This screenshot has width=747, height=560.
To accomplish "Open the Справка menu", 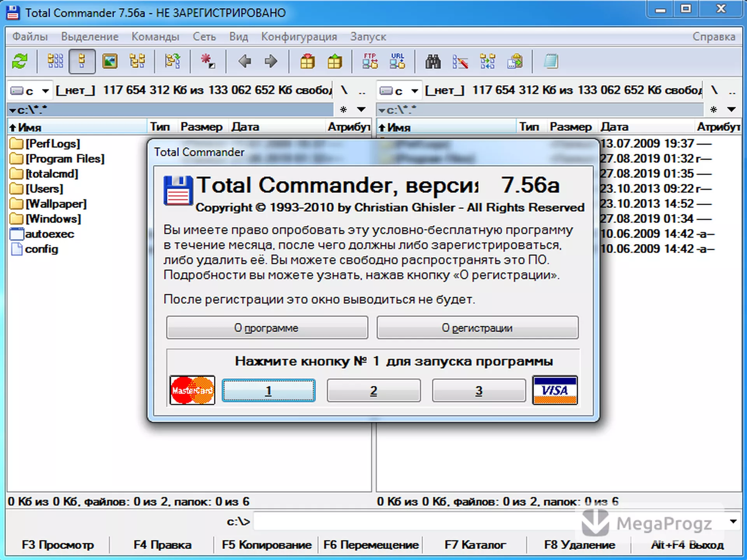I will tap(714, 37).
